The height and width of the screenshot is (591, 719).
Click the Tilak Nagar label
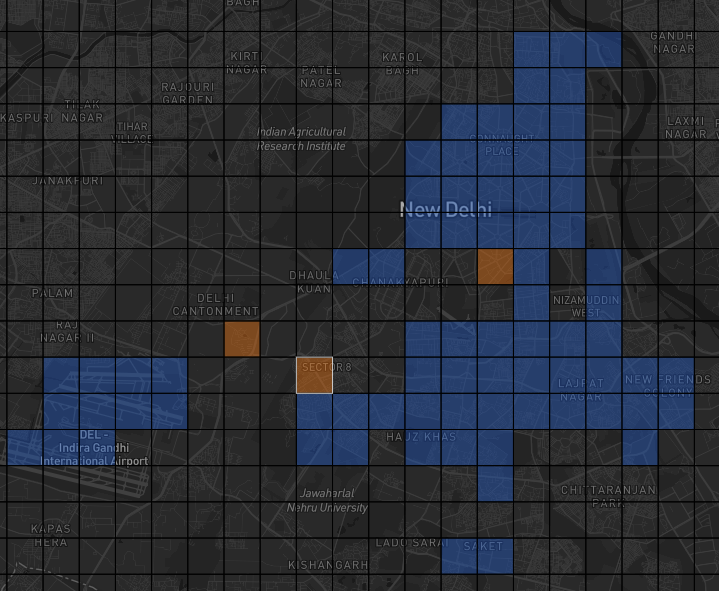click(83, 111)
